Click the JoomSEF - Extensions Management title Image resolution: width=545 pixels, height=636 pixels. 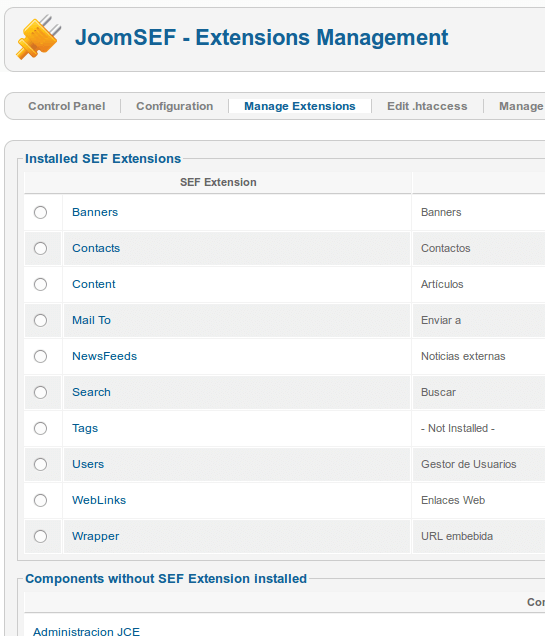[262, 37]
